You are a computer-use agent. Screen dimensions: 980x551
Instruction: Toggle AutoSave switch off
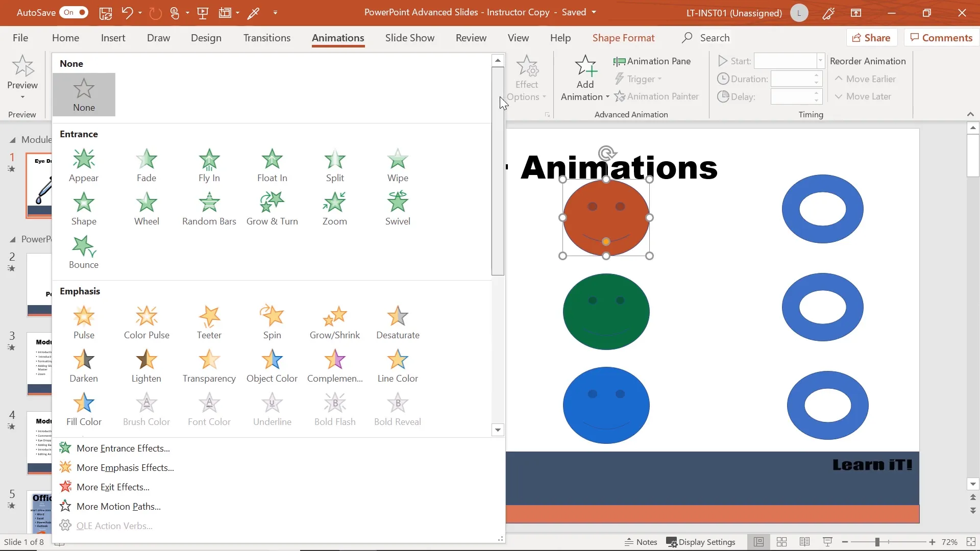(75, 12)
